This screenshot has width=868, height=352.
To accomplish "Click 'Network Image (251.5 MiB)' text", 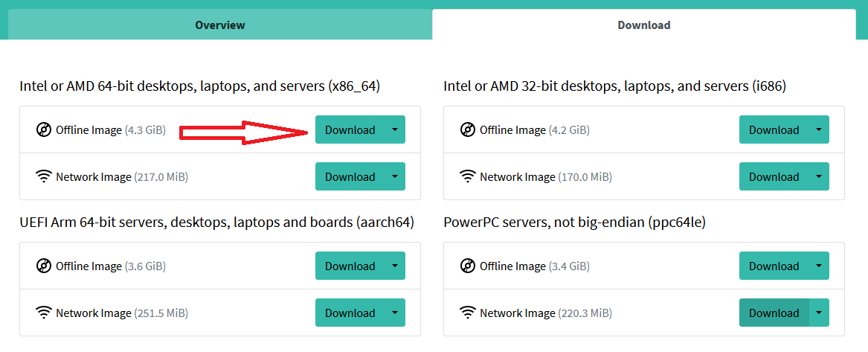I will (x=122, y=314).
